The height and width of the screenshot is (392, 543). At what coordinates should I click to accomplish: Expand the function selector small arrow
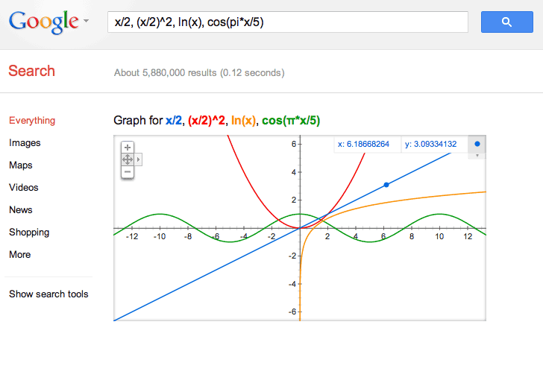pos(477,156)
